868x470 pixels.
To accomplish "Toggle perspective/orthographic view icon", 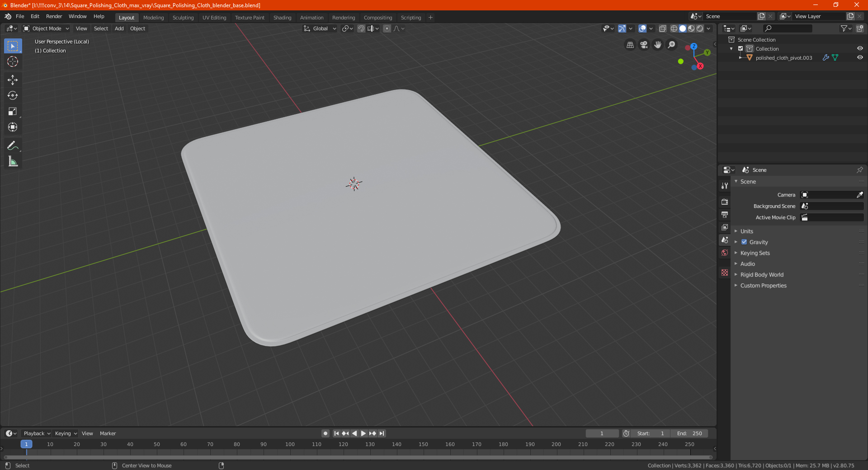I will tap(630, 45).
